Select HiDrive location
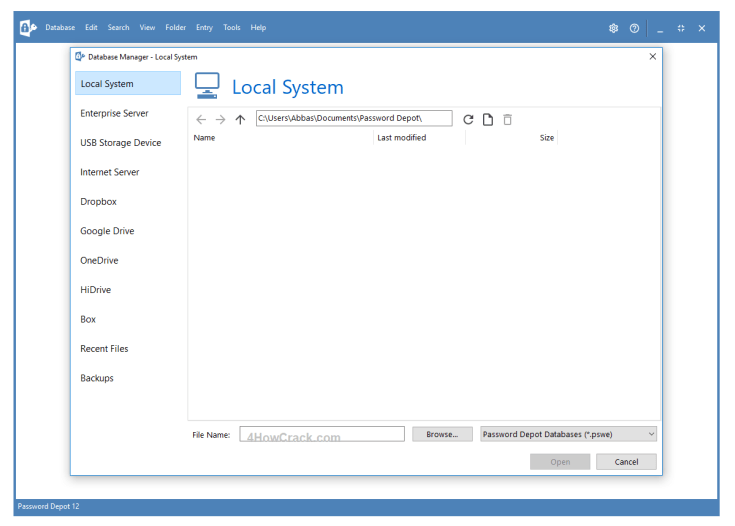Viewport: 735px width, 526px height. point(95,290)
